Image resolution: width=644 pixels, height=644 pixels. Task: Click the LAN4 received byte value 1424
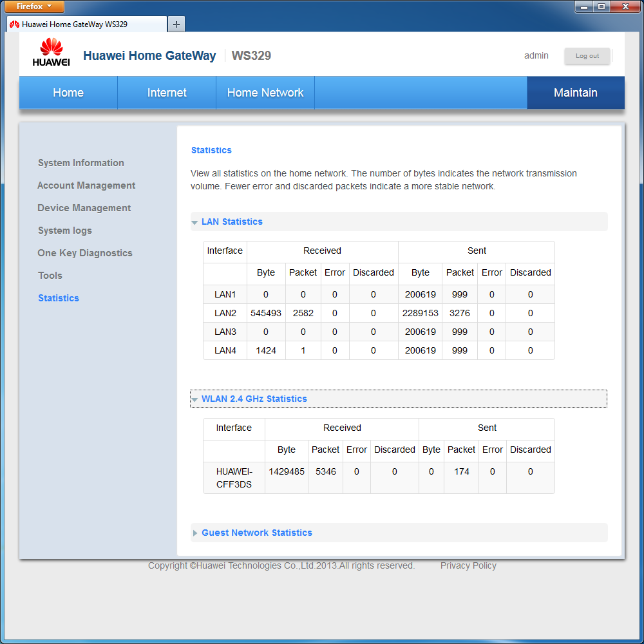[266, 351]
